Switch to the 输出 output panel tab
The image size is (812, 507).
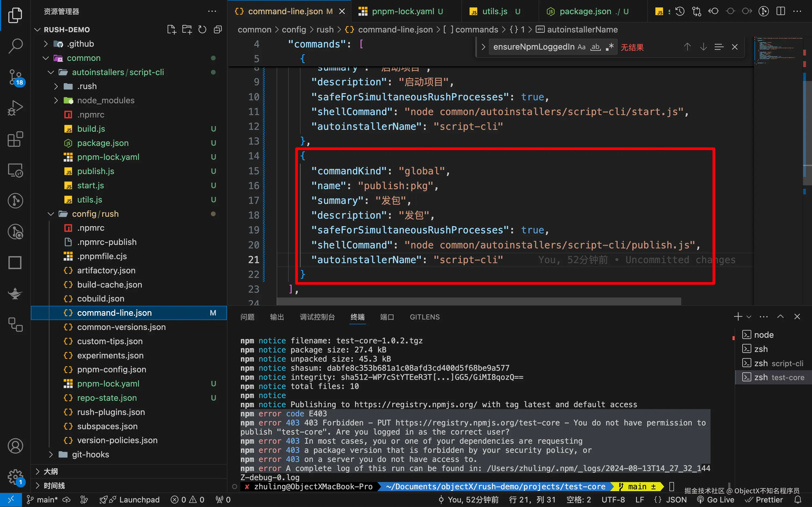tap(277, 317)
